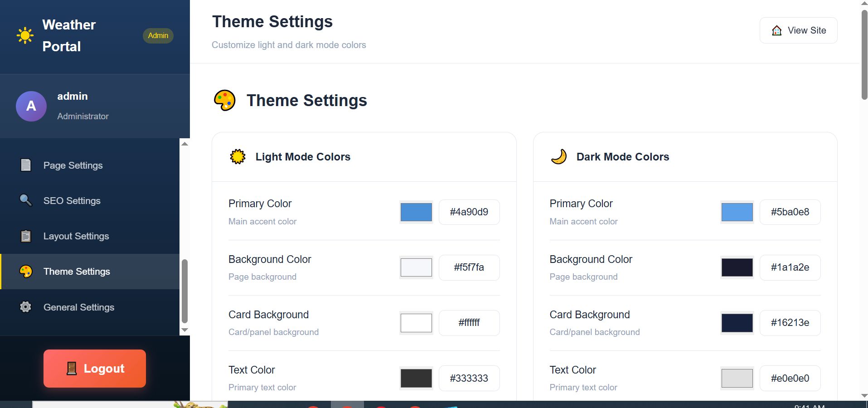Open the light mode Primary Color swatch
868x408 pixels.
tap(416, 212)
